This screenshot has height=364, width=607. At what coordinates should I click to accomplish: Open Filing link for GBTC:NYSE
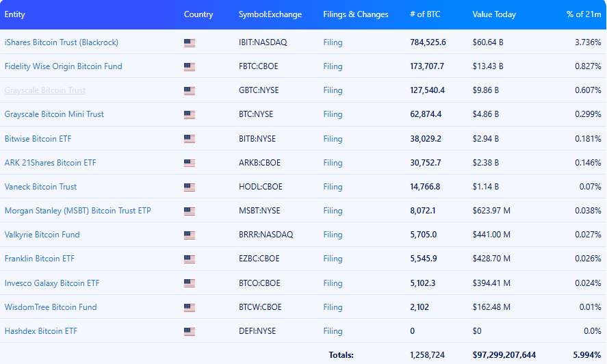coord(333,90)
